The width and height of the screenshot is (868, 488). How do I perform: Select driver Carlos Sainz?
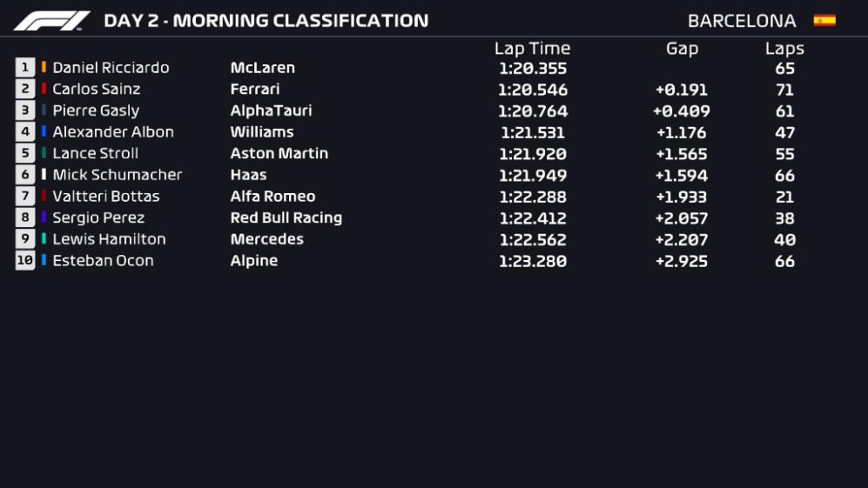[x=96, y=89]
